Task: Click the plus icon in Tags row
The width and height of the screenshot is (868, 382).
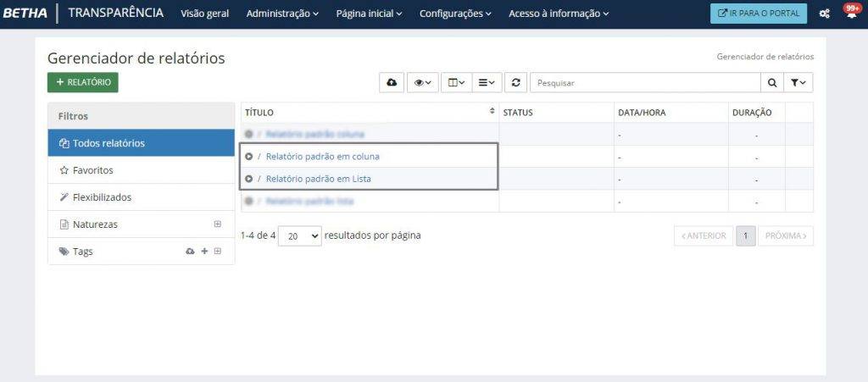Action: click(204, 252)
